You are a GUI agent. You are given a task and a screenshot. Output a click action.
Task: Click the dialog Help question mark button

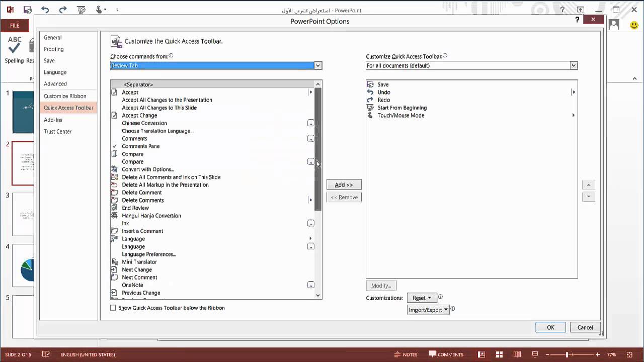tap(577, 20)
